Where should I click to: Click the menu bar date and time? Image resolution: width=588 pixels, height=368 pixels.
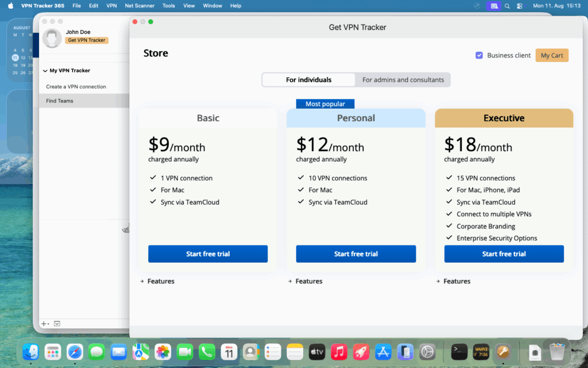click(556, 6)
